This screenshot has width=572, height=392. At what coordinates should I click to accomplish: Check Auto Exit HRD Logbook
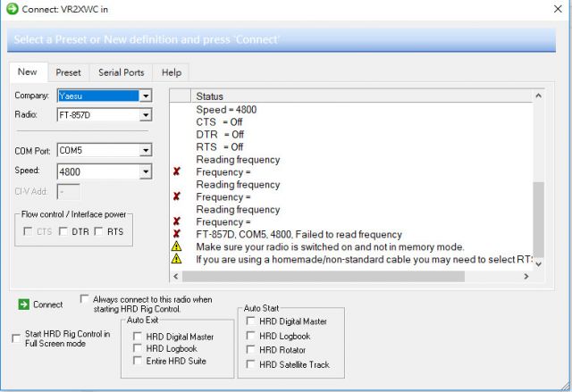[137, 348]
